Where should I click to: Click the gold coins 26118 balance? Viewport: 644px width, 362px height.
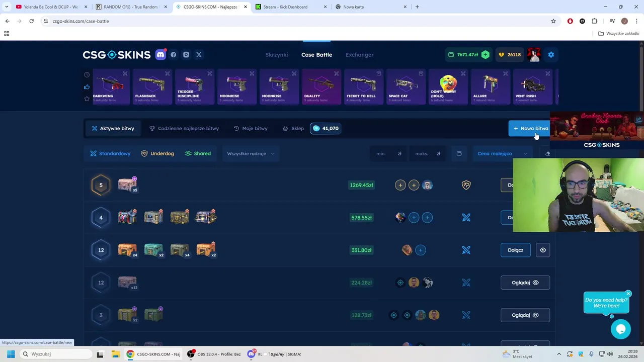510,55
